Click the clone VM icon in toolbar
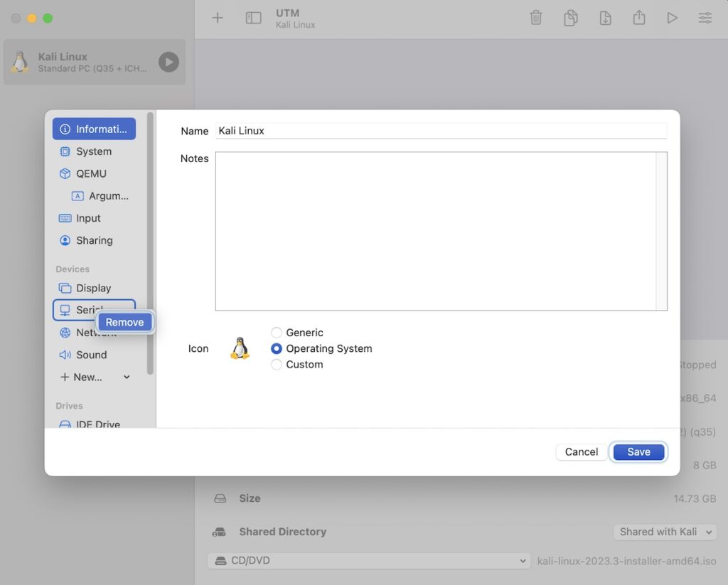Viewport: 728px width, 585px height. tap(571, 18)
